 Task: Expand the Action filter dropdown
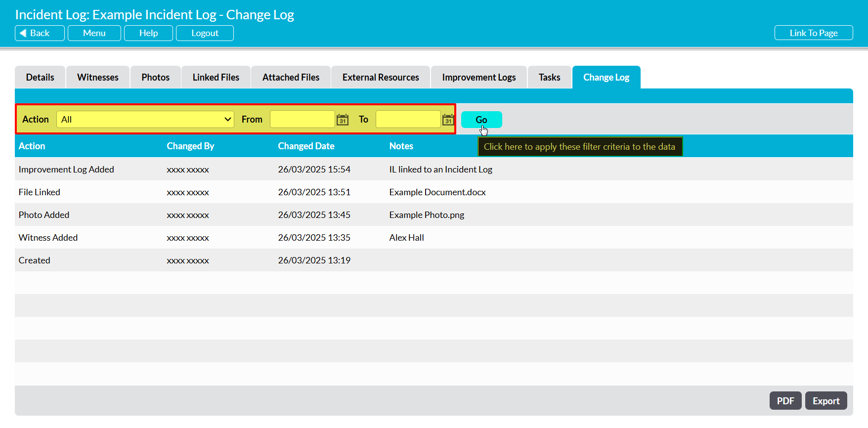(145, 120)
